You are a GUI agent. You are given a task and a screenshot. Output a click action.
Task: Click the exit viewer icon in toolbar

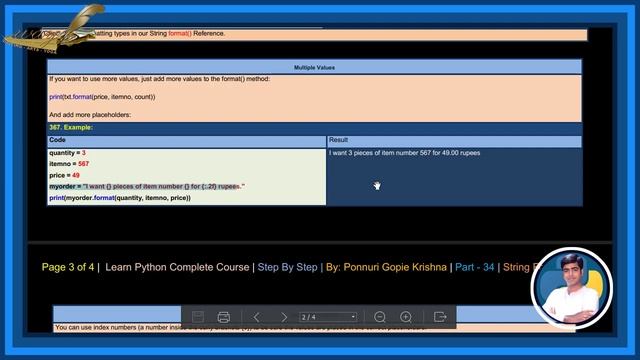tap(440, 317)
